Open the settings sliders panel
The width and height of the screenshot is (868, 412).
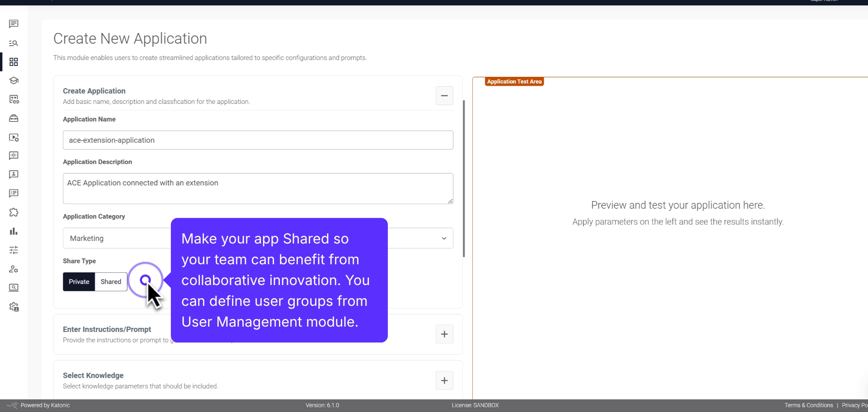14,250
